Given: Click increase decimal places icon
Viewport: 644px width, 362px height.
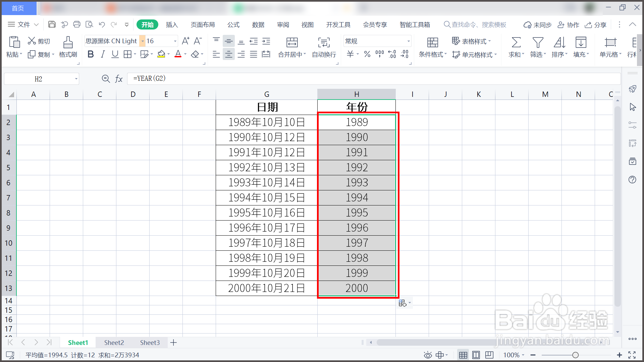Looking at the screenshot, I should tap(392, 54).
